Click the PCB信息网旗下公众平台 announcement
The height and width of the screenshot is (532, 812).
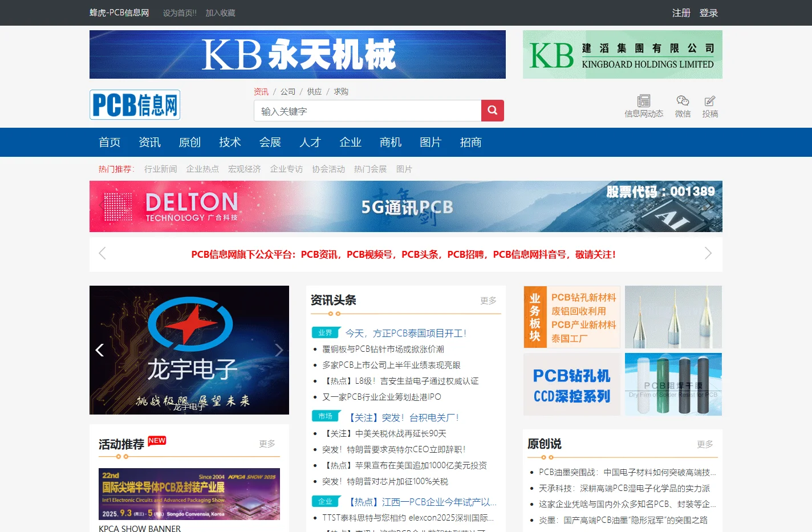[x=403, y=254]
